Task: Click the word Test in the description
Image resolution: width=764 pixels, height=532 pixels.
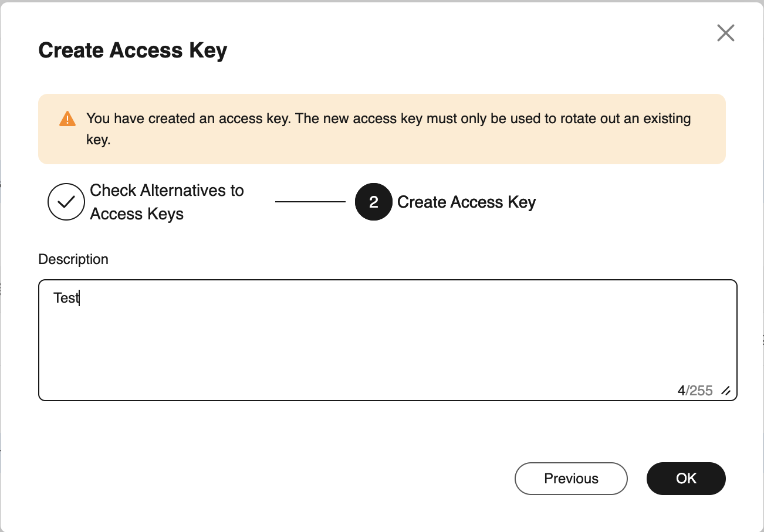Action: tap(66, 298)
